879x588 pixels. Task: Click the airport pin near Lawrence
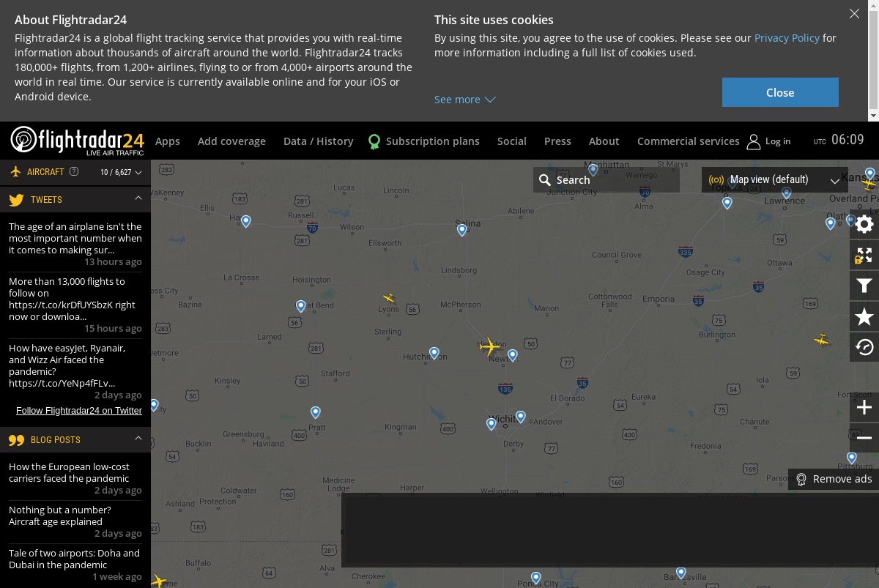(x=786, y=193)
